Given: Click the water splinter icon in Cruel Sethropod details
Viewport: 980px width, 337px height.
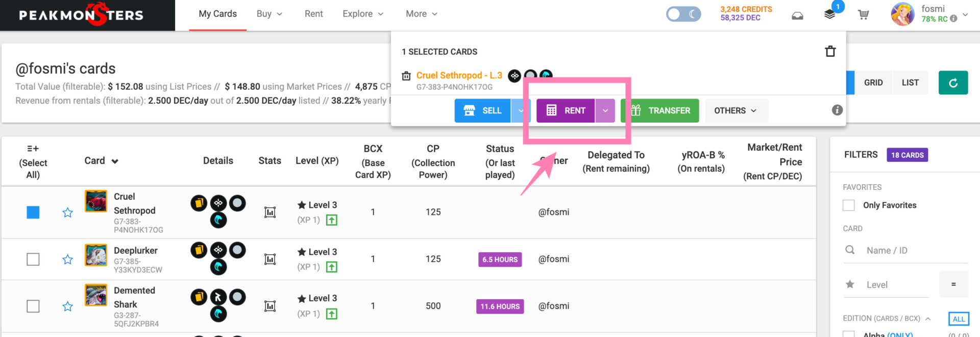Looking at the screenshot, I should [x=218, y=220].
